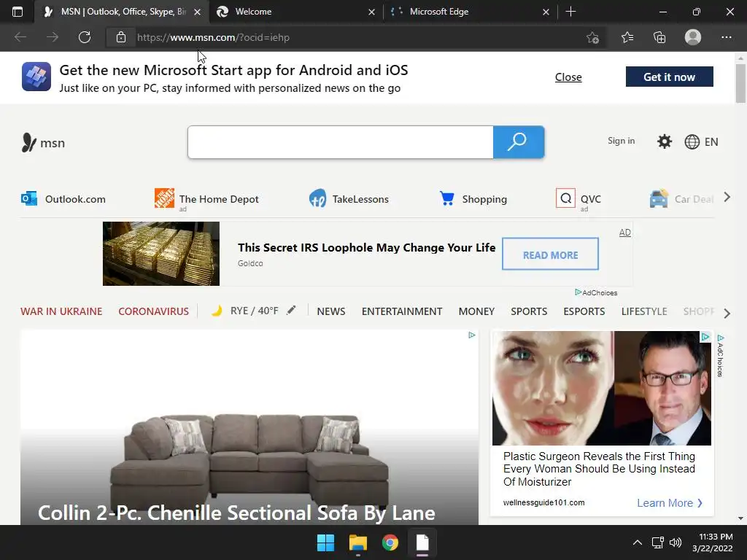Image resolution: width=747 pixels, height=560 pixels.
Task: Click the Get it now button
Action: point(670,77)
